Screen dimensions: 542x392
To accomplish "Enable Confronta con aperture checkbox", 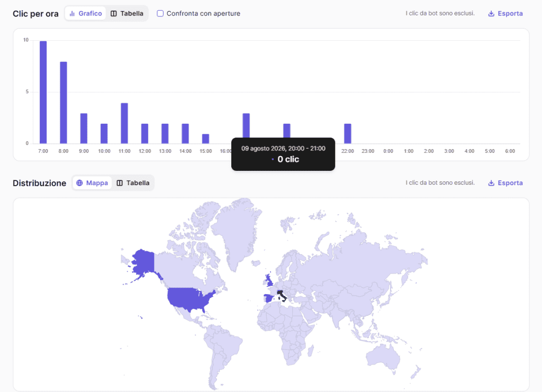I will [x=160, y=13].
